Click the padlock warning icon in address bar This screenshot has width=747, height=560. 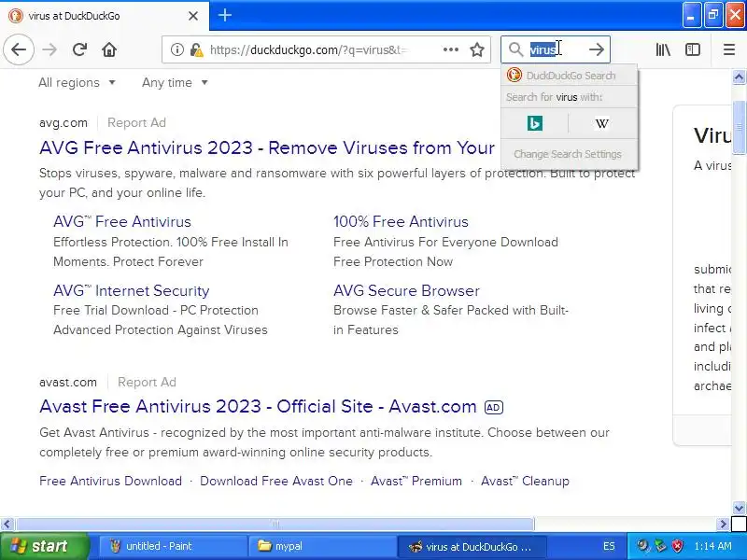(196, 49)
